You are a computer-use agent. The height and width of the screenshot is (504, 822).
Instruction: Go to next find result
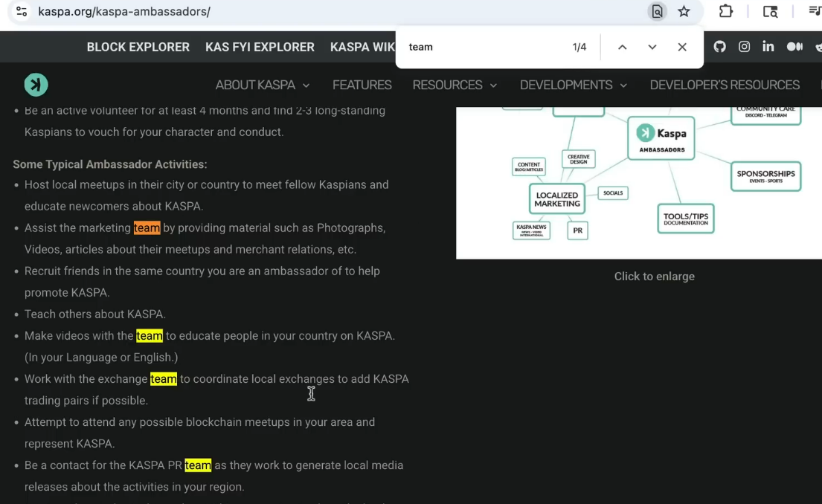click(652, 47)
